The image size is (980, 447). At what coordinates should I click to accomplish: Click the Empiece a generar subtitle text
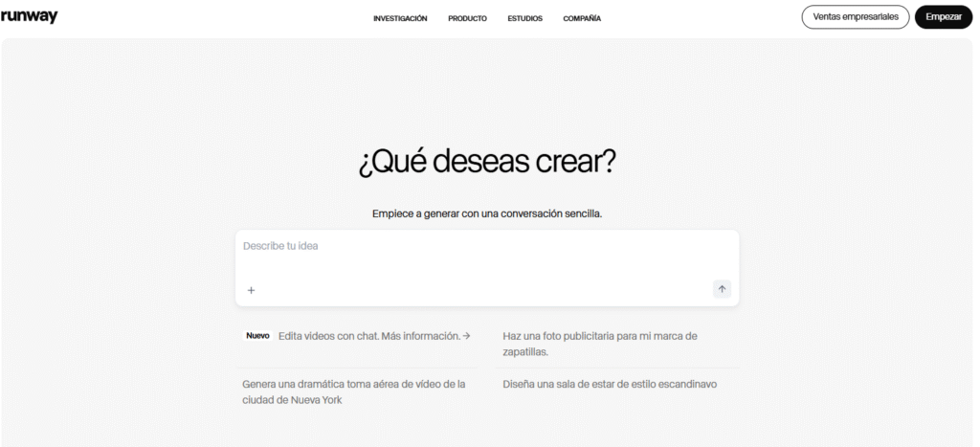pos(487,213)
